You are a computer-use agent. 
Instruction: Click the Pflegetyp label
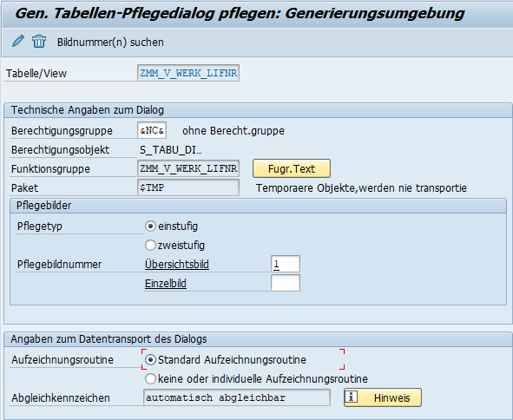tap(40, 226)
